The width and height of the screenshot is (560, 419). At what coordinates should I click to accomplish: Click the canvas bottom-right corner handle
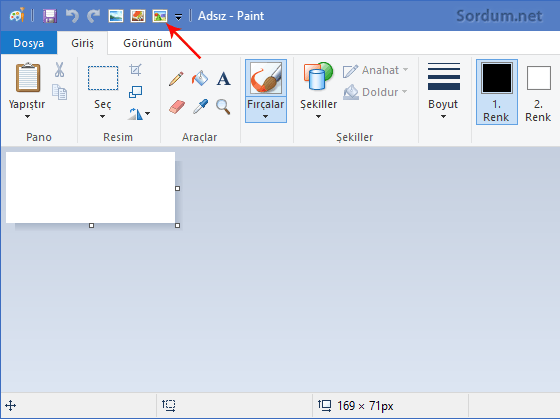tap(178, 225)
